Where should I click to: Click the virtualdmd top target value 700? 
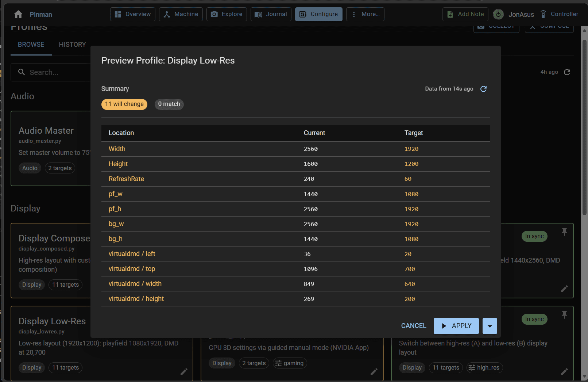pos(410,269)
